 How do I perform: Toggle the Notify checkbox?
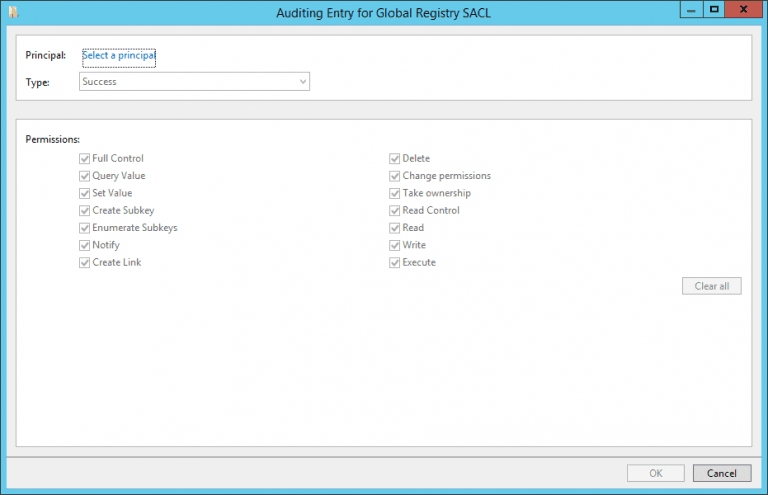(85, 245)
